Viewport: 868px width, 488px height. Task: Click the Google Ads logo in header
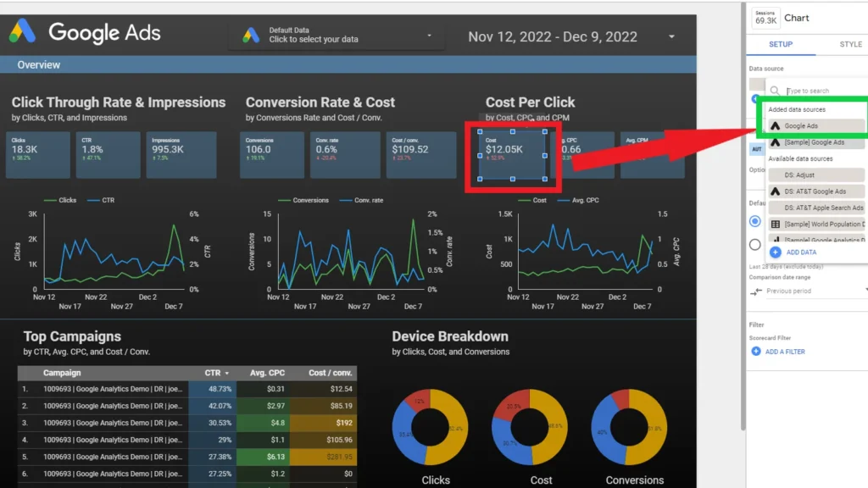(23, 31)
